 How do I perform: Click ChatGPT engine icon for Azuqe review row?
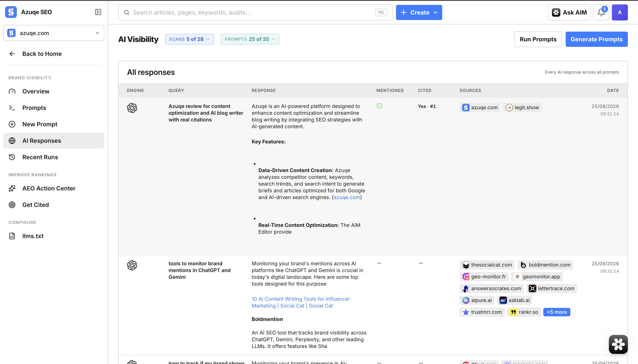132,108
